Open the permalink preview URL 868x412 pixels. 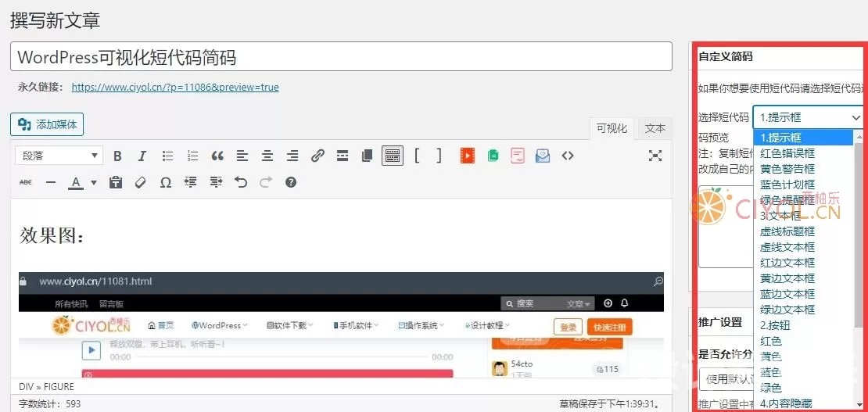pyautogui.click(x=175, y=87)
